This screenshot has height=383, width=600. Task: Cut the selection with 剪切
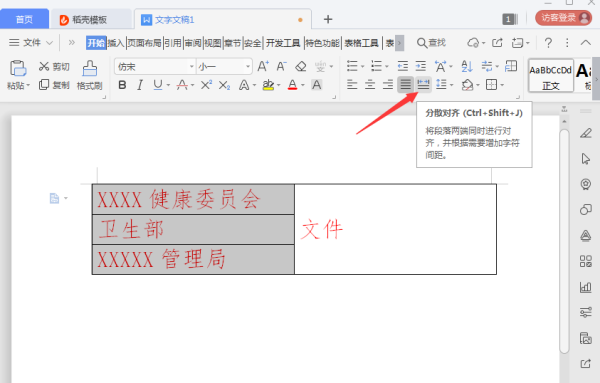(54, 67)
